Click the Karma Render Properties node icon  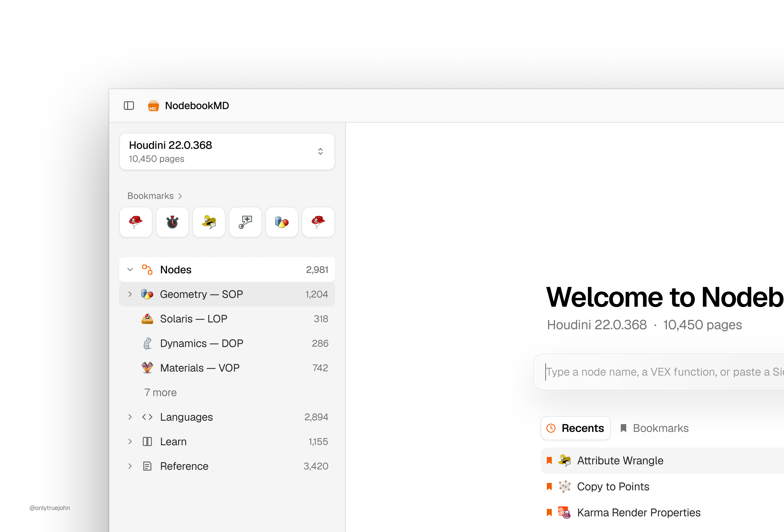tap(564, 512)
